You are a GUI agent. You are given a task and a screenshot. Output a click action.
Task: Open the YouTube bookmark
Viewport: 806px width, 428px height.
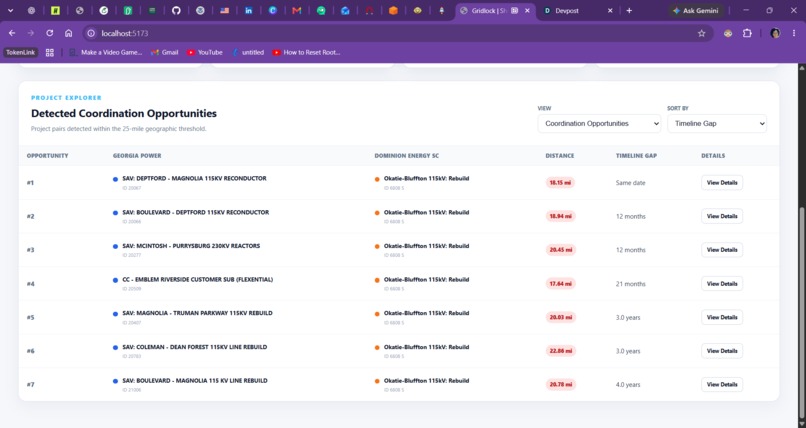click(205, 52)
